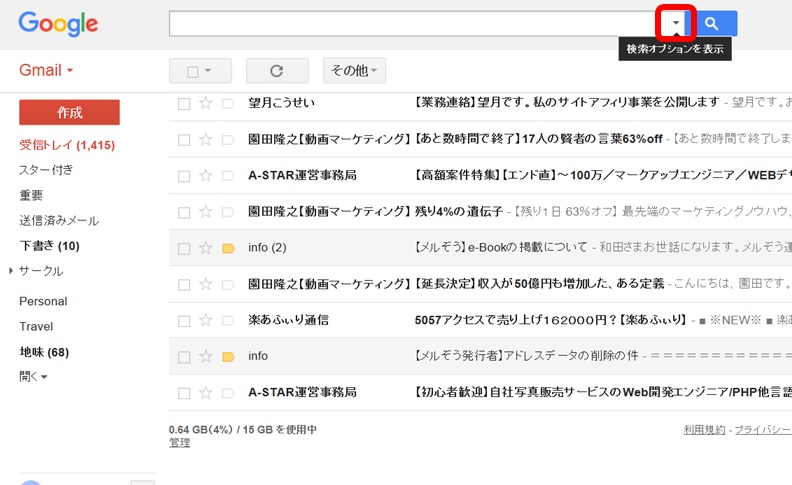Open the 地味 (68) label

click(x=44, y=352)
